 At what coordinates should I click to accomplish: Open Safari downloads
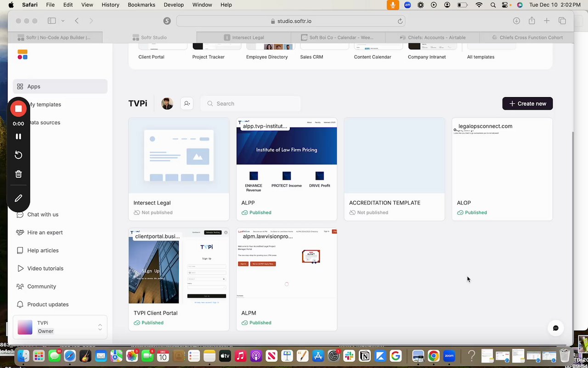(516, 21)
